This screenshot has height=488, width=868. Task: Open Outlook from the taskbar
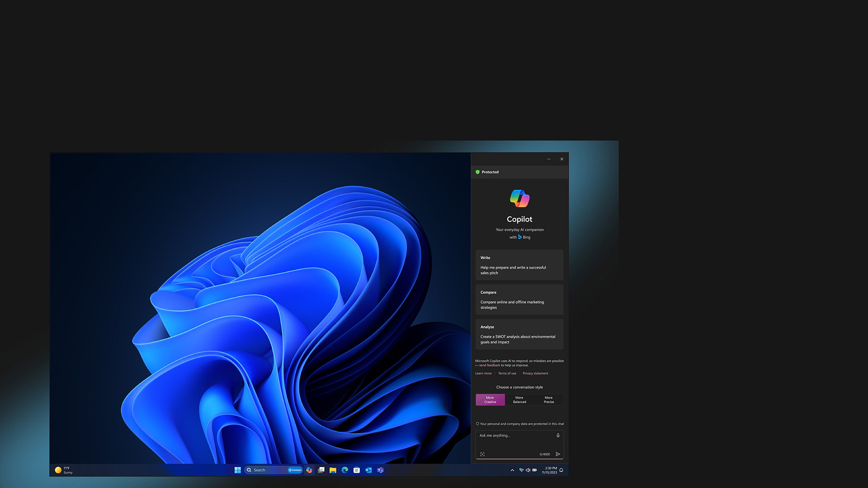368,470
